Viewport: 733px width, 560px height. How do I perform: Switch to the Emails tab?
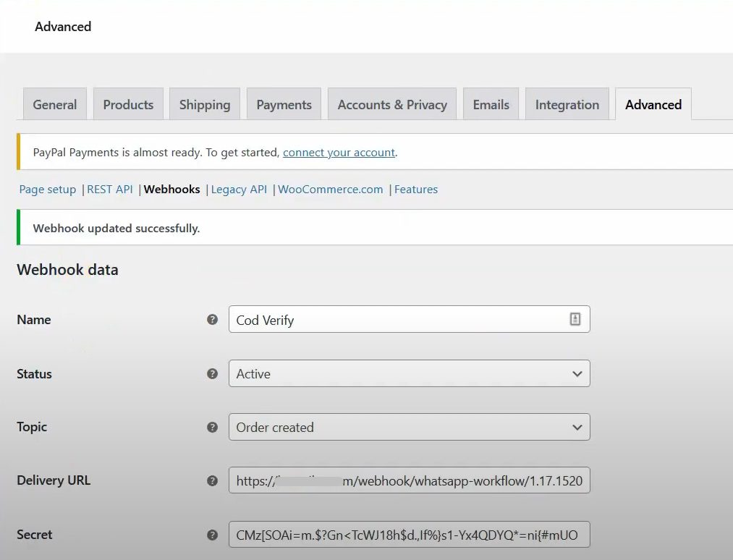pyautogui.click(x=491, y=104)
